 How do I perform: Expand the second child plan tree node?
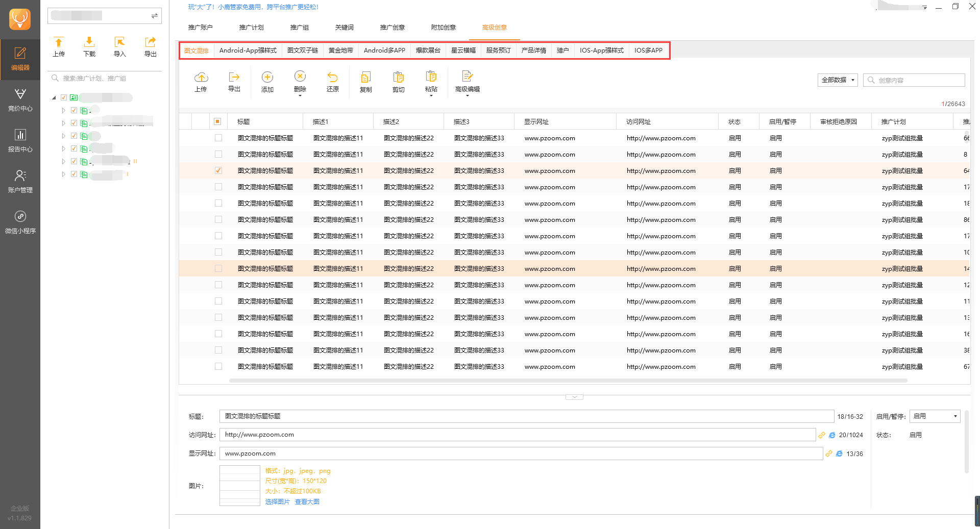point(64,123)
